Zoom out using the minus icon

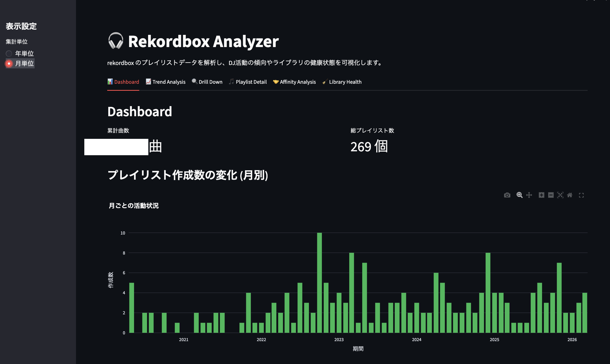click(x=551, y=195)
